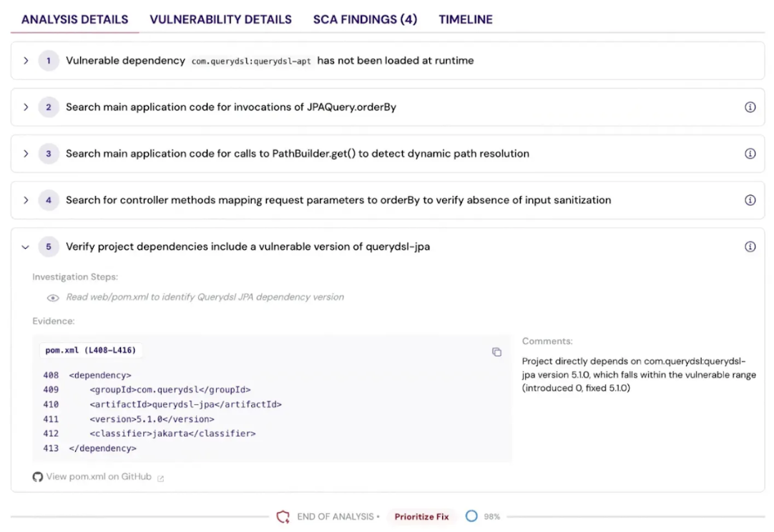Open the info icon on the JPAQuery.orderBy step

click(x=750, y=107)
